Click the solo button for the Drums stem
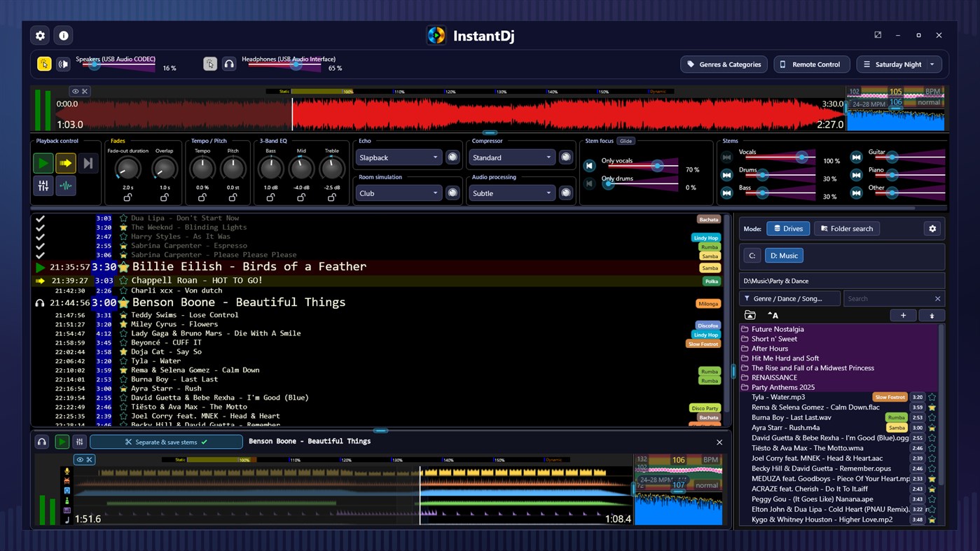980x551 pixels. pos(726,175)
